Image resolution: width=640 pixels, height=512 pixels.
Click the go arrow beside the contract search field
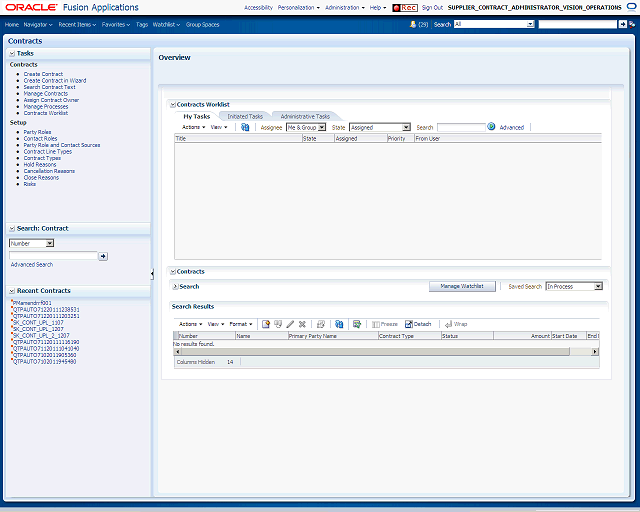coord(103,256)
